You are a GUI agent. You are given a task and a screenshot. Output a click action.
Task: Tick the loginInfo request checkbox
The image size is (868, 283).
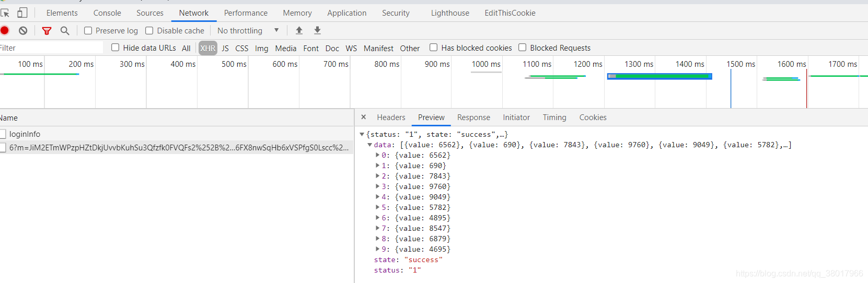pyautogui.click(x=3, y=134)
